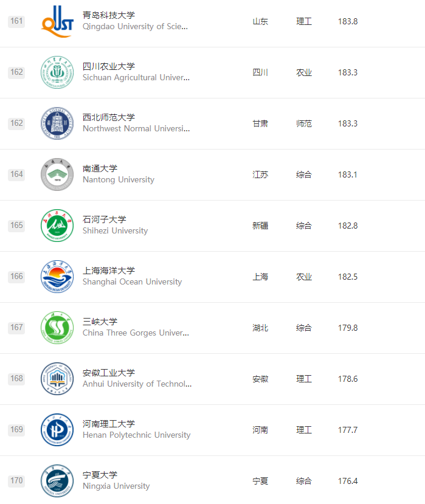Click the province cell 湖北
The width and height of the screenshot is (425, 504).
point(260,328)
